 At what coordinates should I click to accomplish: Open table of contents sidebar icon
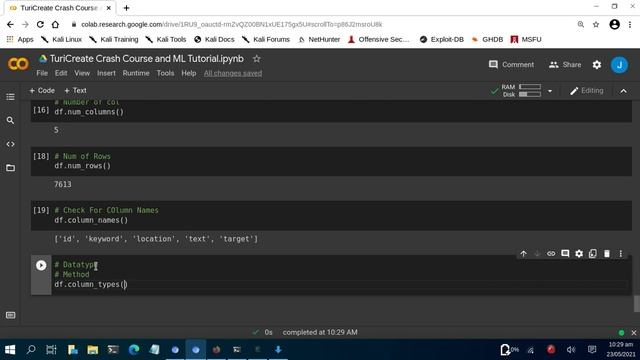(x=10, y=97)
